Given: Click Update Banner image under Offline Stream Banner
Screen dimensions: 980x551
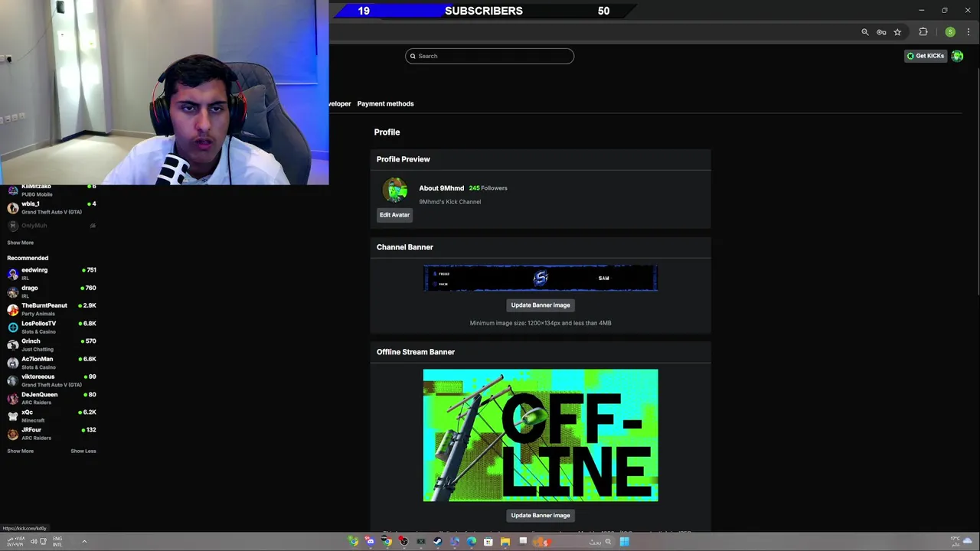Looking at the screenshot, I should point(541,516).
